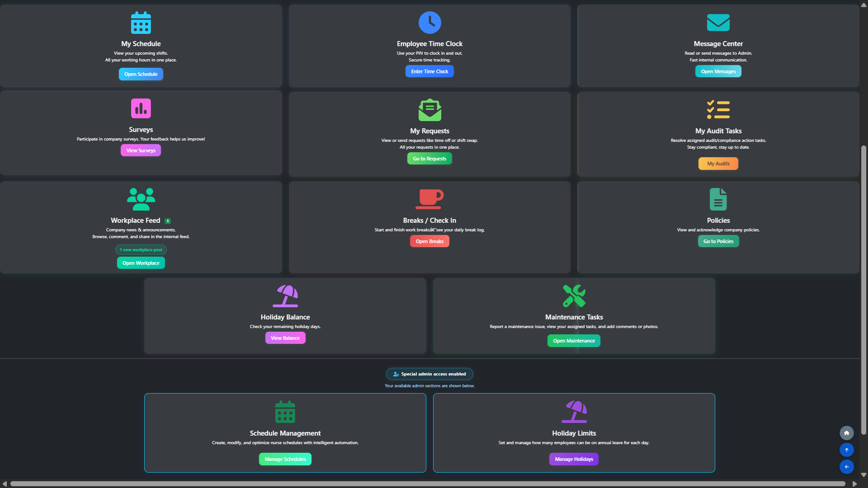The height and width of the screenshot is (488, 868).
Task: Click the vertical scrollbar down arrow
Action: [x=863, y=475]
